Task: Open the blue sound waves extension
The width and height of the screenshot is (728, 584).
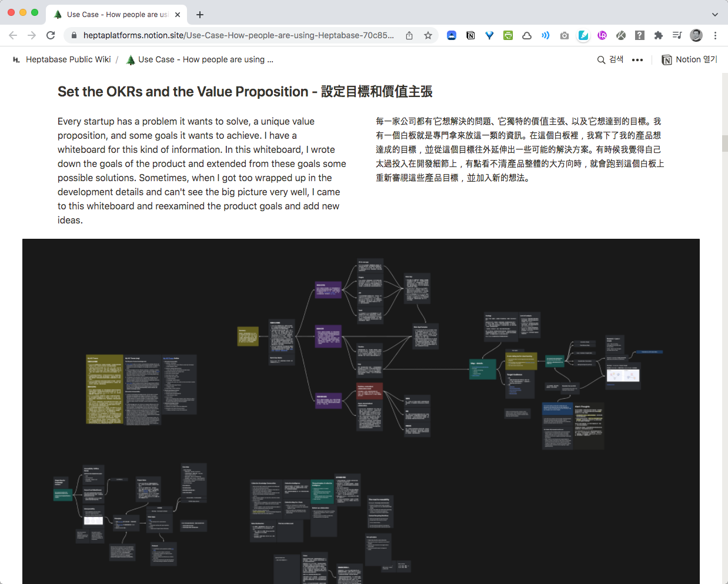Action: coord(546,35)
